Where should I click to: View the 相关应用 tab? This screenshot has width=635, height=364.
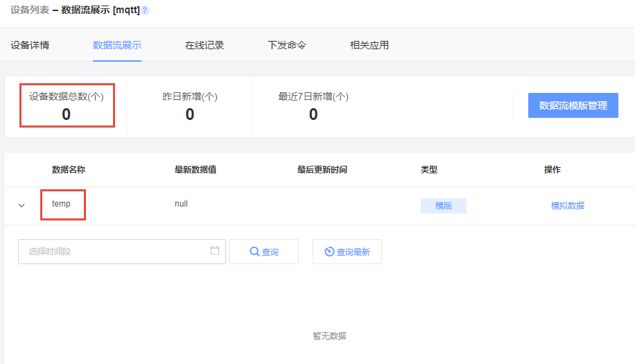pos(369,45)
